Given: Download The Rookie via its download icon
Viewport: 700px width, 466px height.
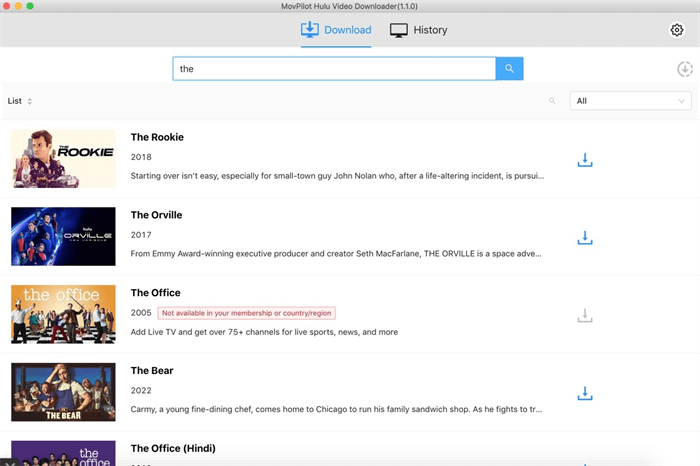Looking at the screenshot, I should pyautogui.click(x=585, y=160).
